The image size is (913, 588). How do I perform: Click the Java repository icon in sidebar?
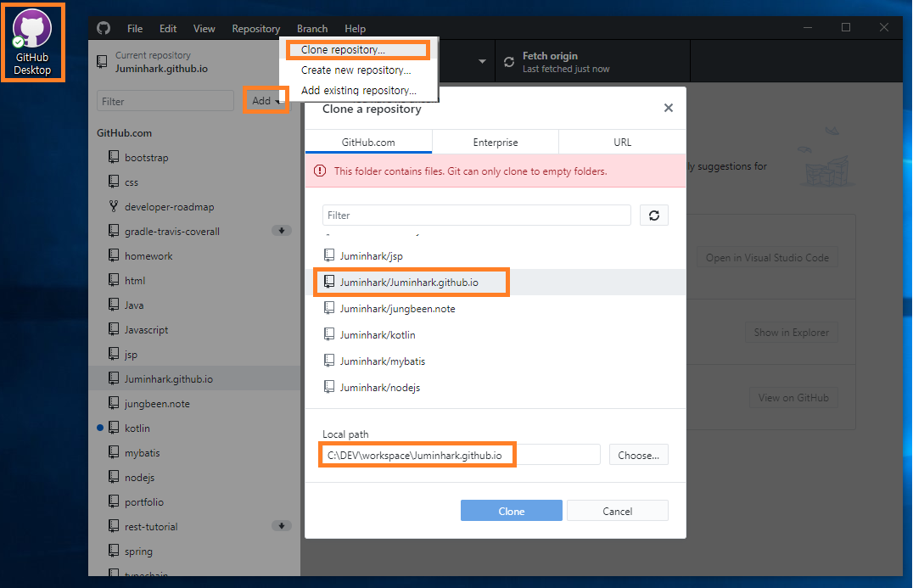pyautogui.click(x=114, y=305)
